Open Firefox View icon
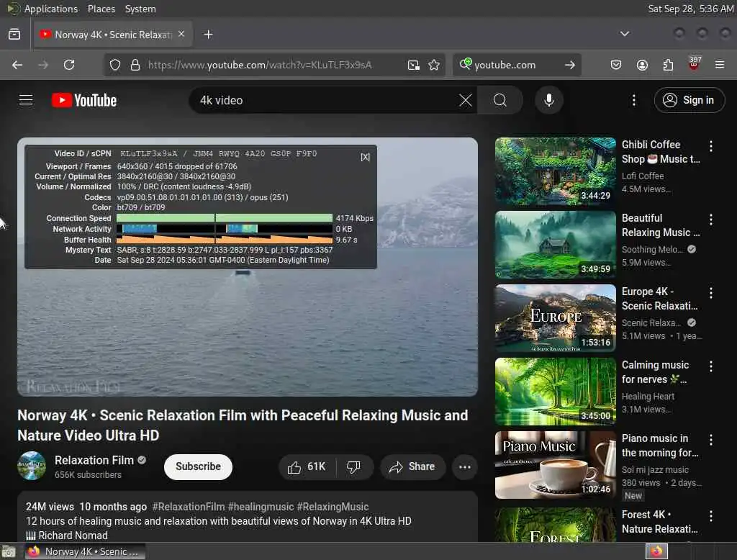 [x=14, y=35]
